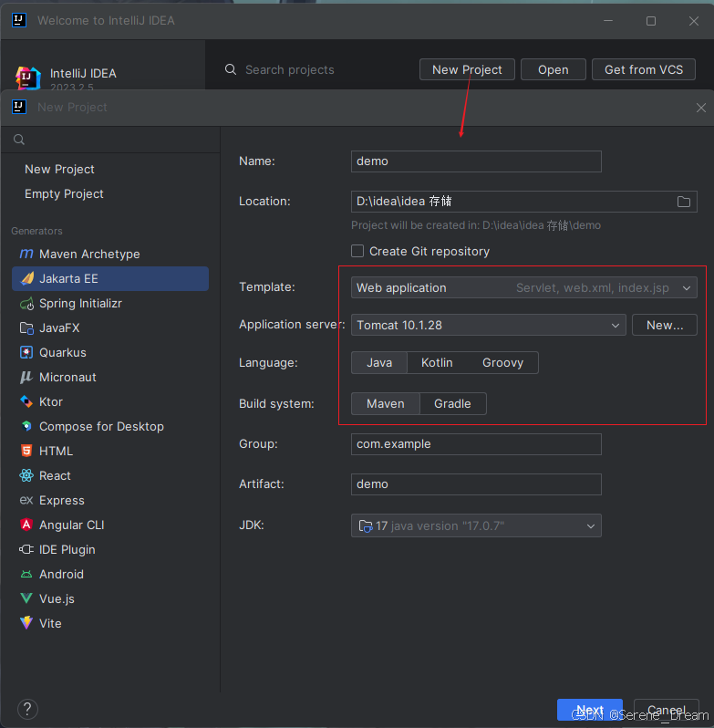714x728 pixels.
Task: Click the JDK folder icon in combo box
Action: (x=366, y=526)
